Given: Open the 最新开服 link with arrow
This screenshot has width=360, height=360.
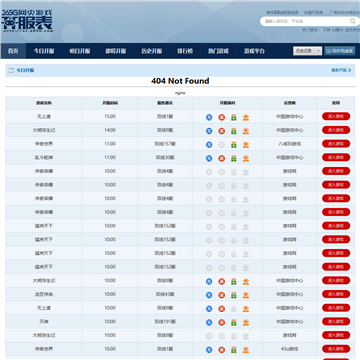Looking at the screenshot, I should (x=341, y=70).
